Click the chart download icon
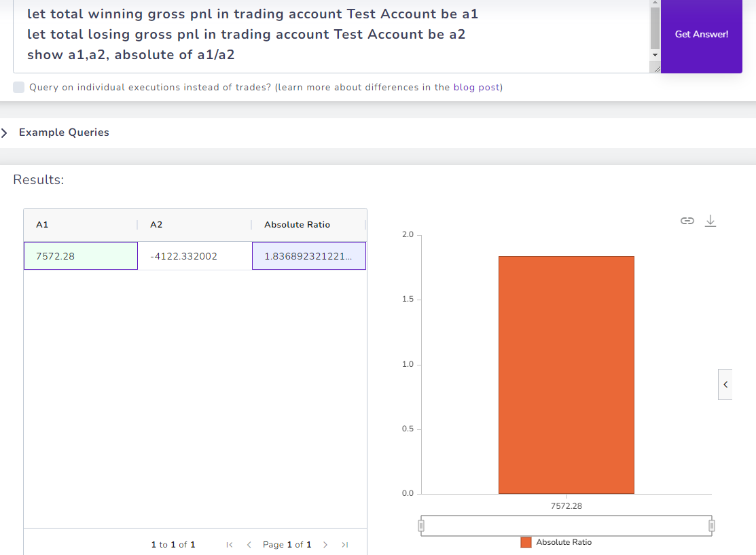Screen dimensions: 756x555 coord(710,221)
